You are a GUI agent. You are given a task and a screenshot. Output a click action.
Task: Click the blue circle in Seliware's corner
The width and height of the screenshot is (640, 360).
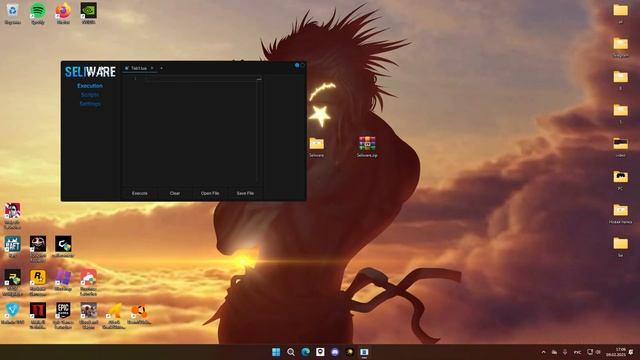click(297, 65)
